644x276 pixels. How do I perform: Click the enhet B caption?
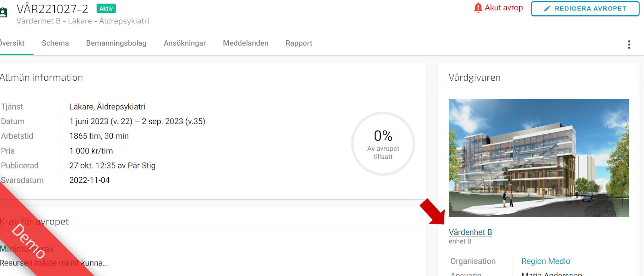pyautogui.click(x=460, y=241)
